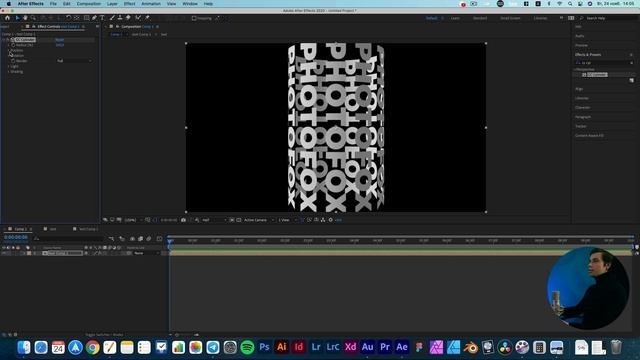Select the Selection arrow tool
The height and width of the screenshot is (360, 640).
(17, 18)
